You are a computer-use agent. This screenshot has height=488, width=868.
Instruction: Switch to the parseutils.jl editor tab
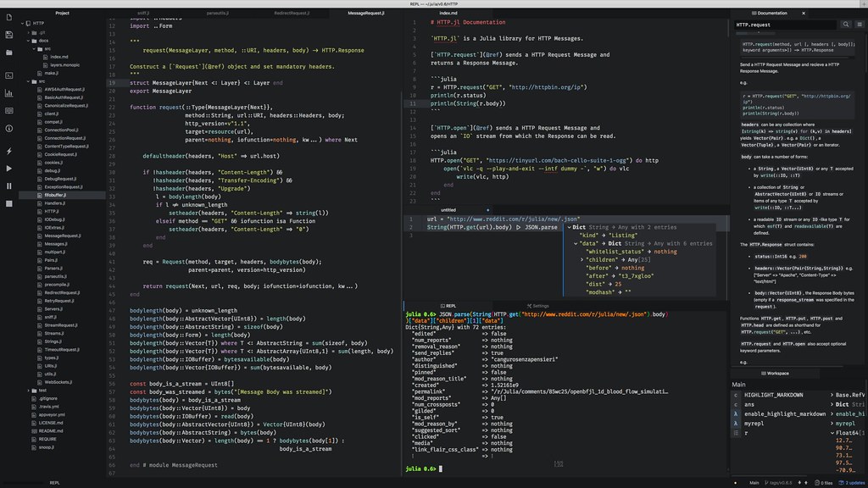click(218, 13)
